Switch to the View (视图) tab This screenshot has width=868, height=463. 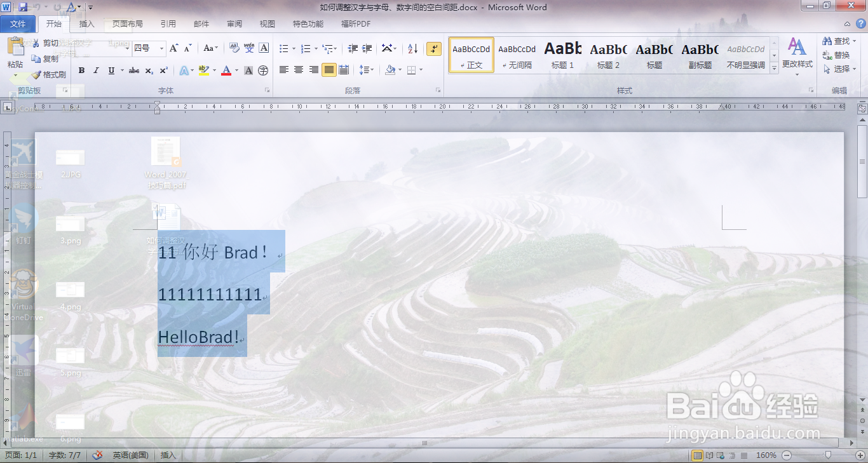[x=268, y=24]
